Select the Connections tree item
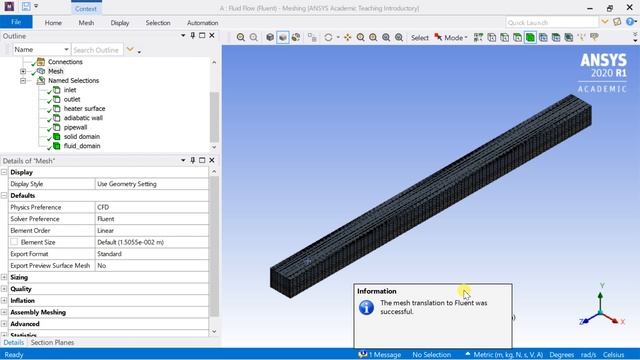 65,62
